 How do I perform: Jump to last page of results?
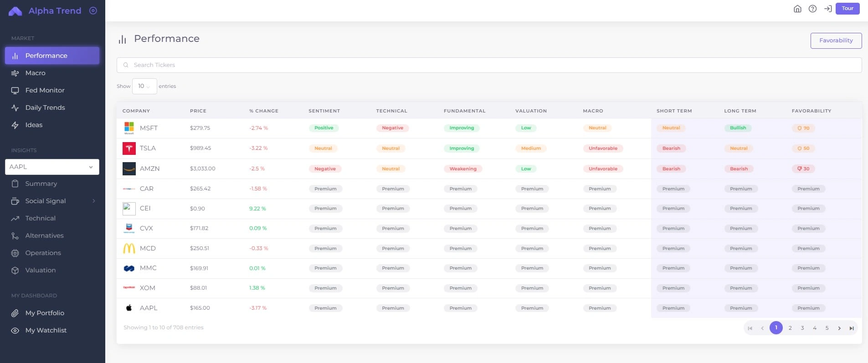tap(852, 328)
